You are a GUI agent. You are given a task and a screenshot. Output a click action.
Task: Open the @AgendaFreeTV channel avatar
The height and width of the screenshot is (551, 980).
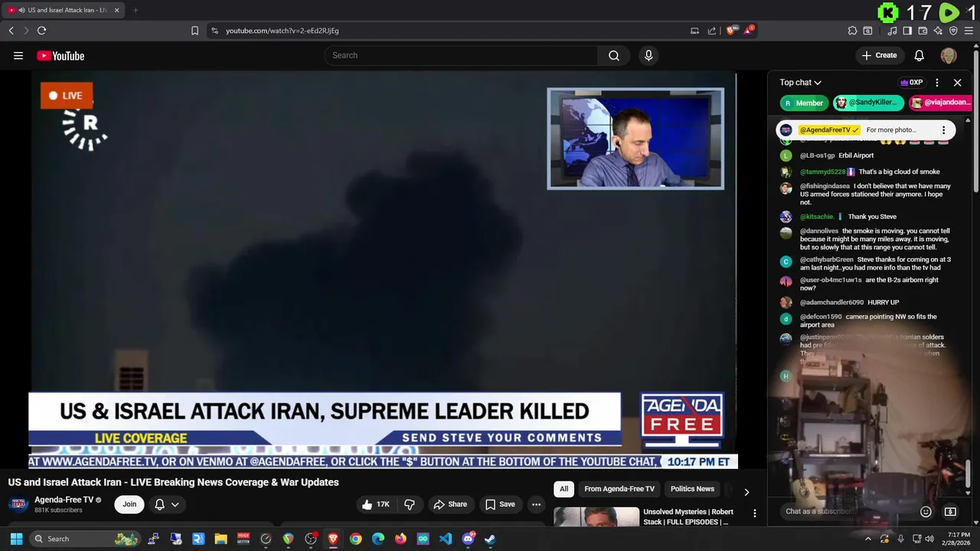[786, 130]
